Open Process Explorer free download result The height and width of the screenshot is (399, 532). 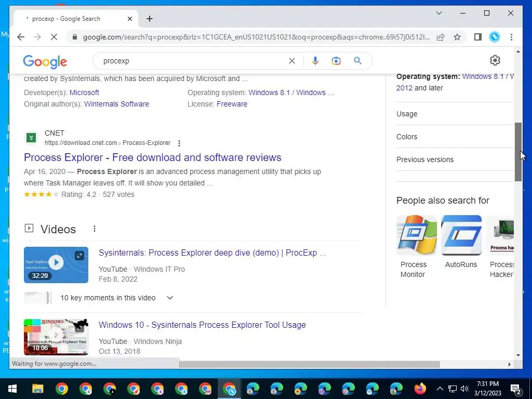point(153,157)
